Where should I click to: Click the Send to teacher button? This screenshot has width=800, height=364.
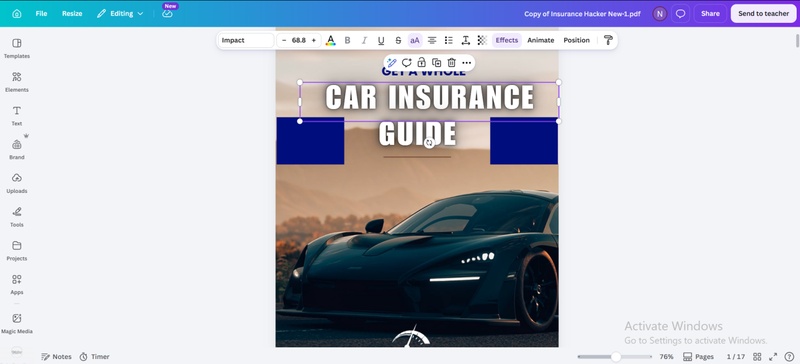tap(763, 14)
